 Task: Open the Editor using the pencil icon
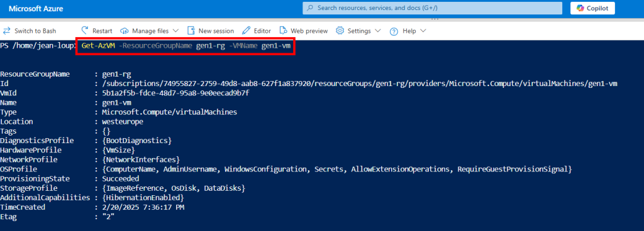click(246, 31)
